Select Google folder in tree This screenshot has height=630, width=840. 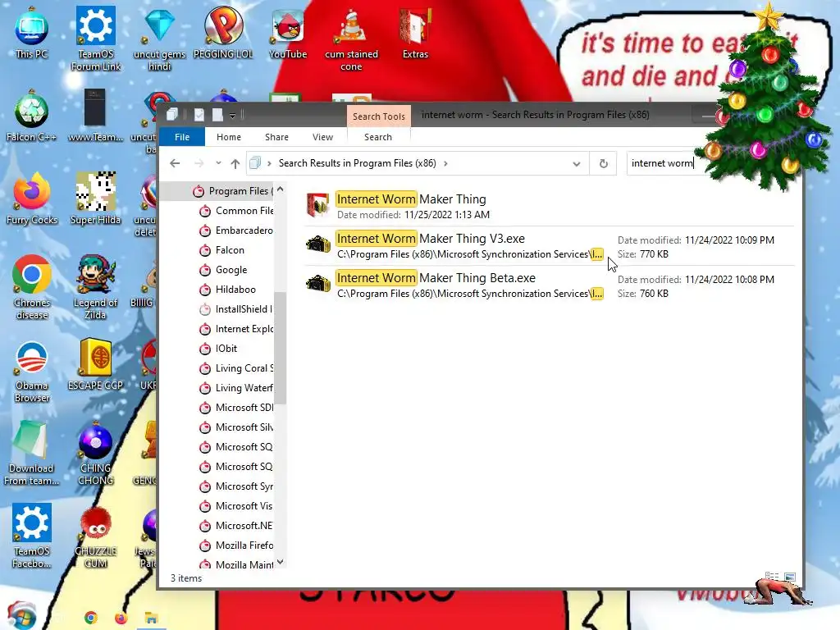click(x=223, y=270)
